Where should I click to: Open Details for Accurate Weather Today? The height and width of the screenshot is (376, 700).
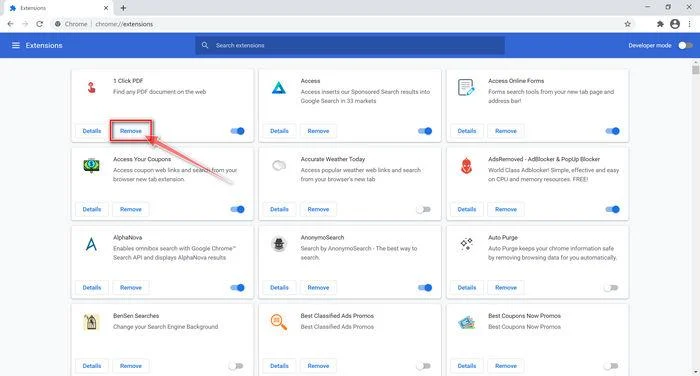coord(279,209)
